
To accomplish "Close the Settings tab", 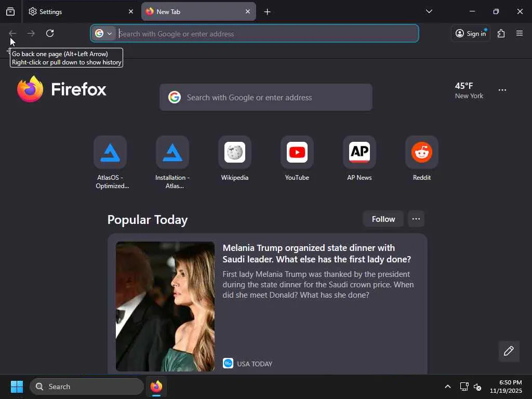I will point(130,11).
